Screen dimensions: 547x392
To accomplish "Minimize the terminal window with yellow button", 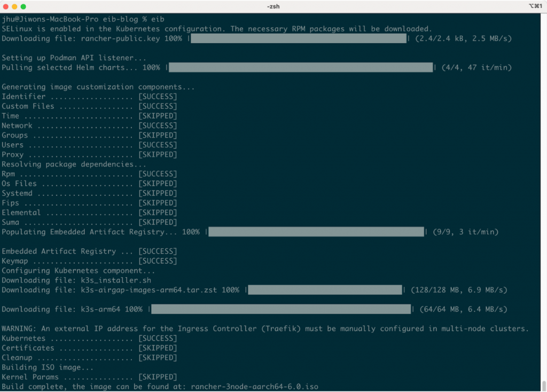I will [15, 6].
